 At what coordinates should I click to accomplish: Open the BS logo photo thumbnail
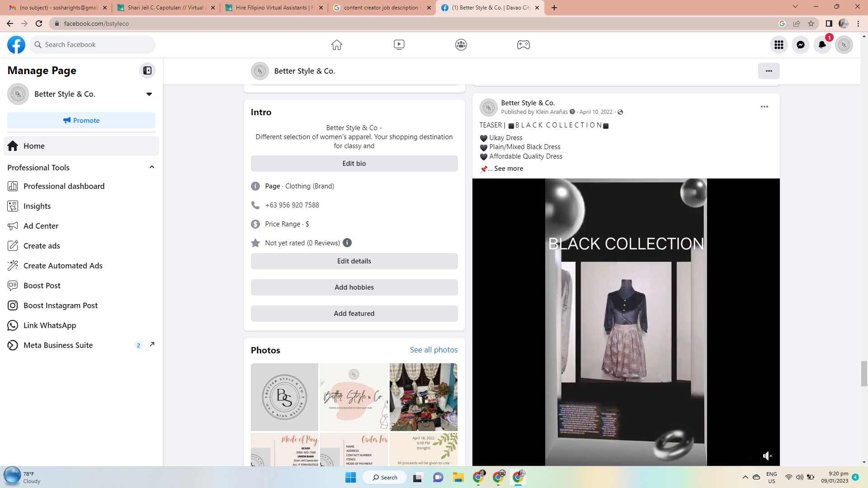coord(284,397)
